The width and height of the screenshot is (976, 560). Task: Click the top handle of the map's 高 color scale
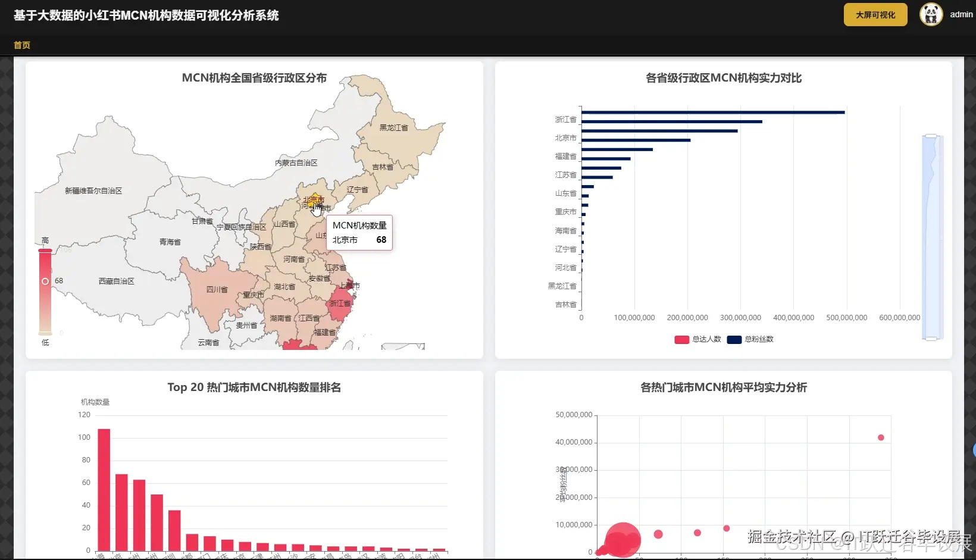45,251
